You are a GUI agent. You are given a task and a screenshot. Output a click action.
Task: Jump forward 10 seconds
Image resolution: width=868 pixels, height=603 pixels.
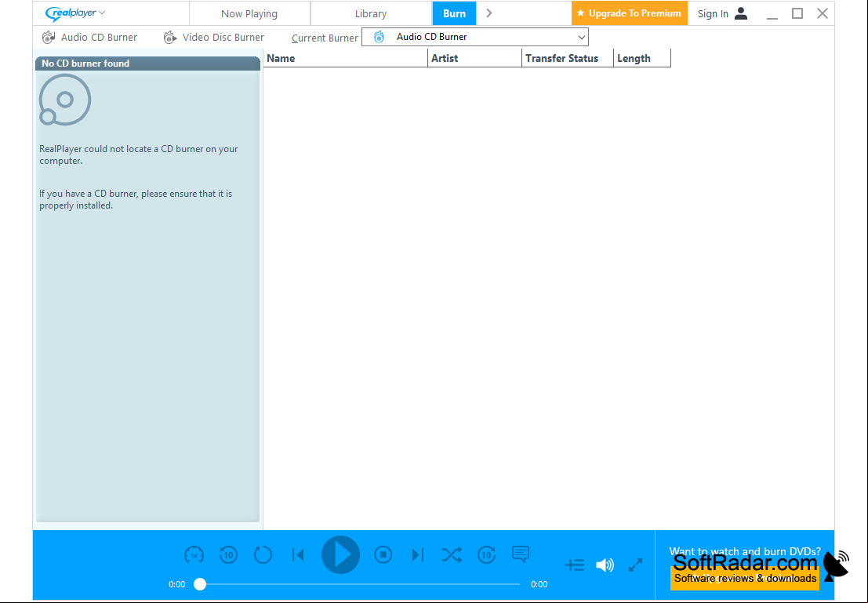(x=487, y=554)
